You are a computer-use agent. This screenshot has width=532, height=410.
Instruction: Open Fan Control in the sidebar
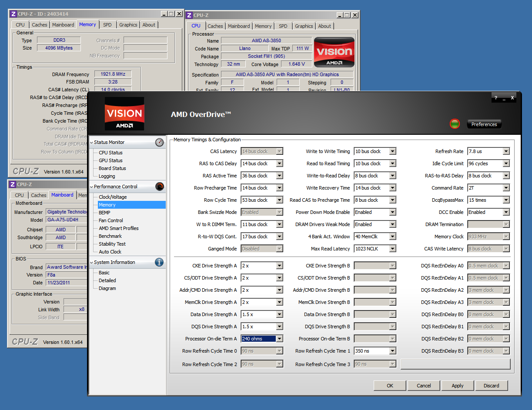pyautogui.click(x=111, y=220)
